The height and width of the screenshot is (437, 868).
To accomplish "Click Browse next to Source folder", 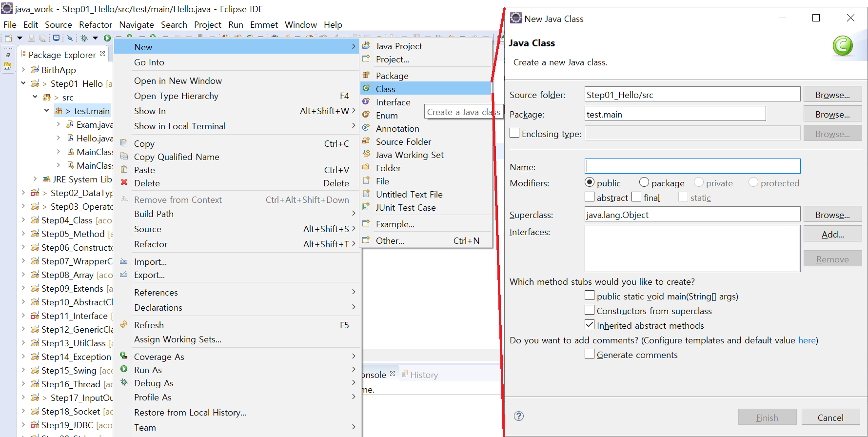I will tap(832, 95).
